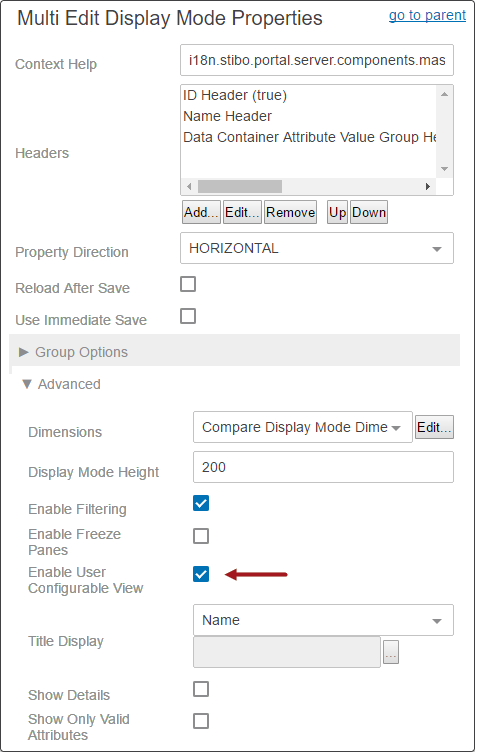This screenshot has height=752, width=477.
Task: Enable Use Immediate Save checkbox
Action: pyautogui.click(x=188, y=316)
